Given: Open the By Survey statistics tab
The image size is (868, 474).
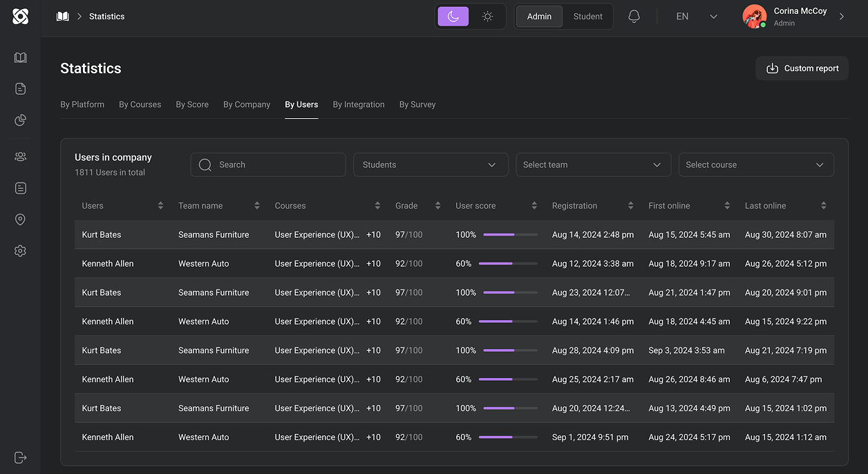Looking at the screenshot, I should point(417,104).
